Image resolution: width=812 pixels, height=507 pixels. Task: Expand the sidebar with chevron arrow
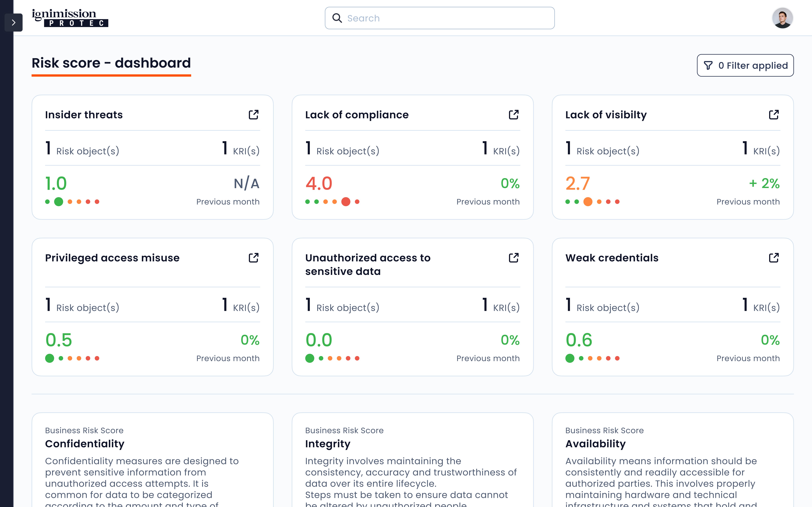tap(13, 23)
